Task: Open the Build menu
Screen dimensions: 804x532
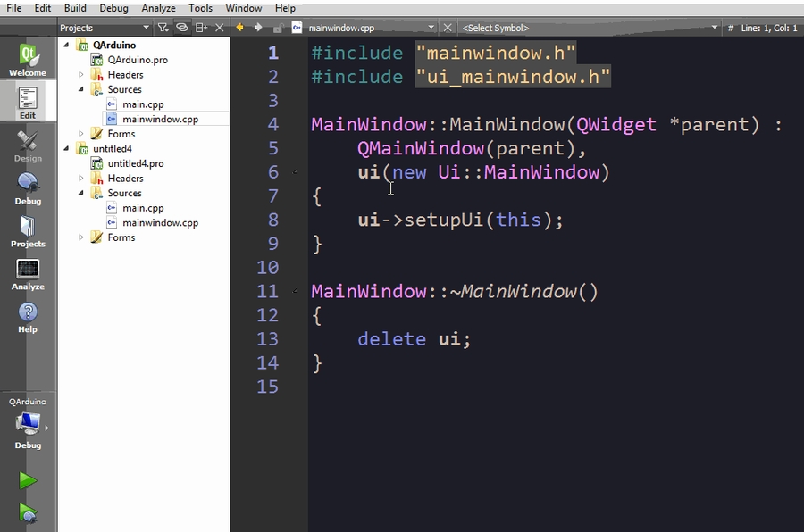Action: [75, 8]
